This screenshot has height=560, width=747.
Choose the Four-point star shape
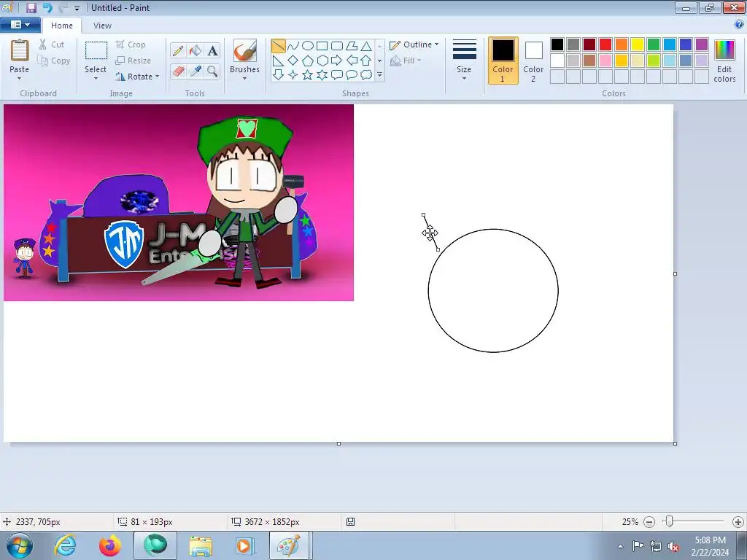coord(293,75)
